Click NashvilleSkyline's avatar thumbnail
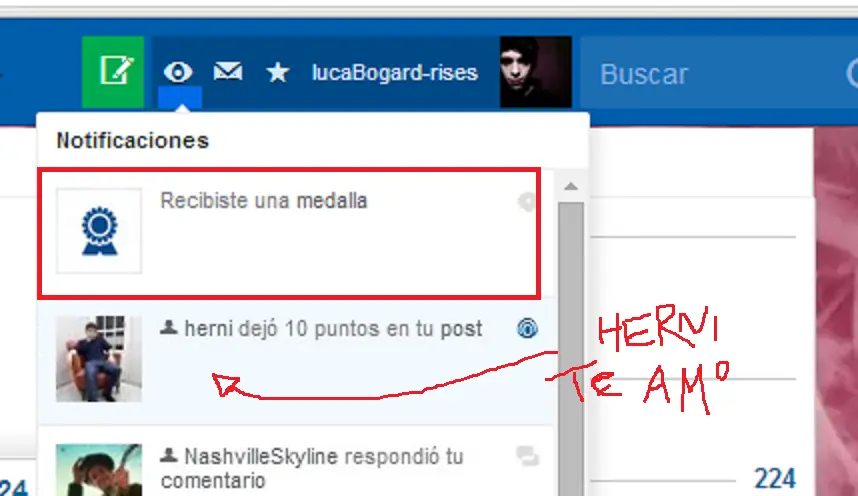858x496 pixels. pyautogui.click(x=99, y=470)
